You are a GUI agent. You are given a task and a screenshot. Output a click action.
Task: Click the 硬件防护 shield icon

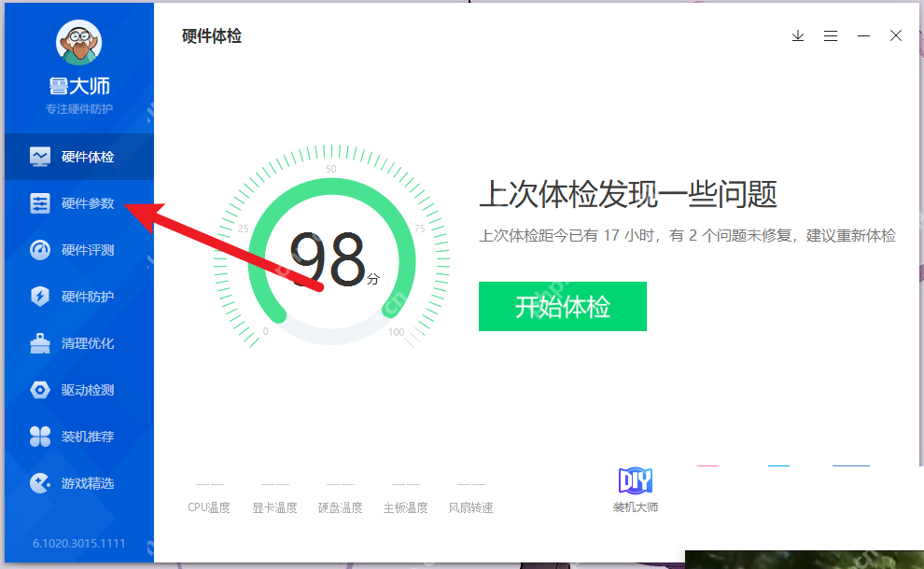coord(40,297)
